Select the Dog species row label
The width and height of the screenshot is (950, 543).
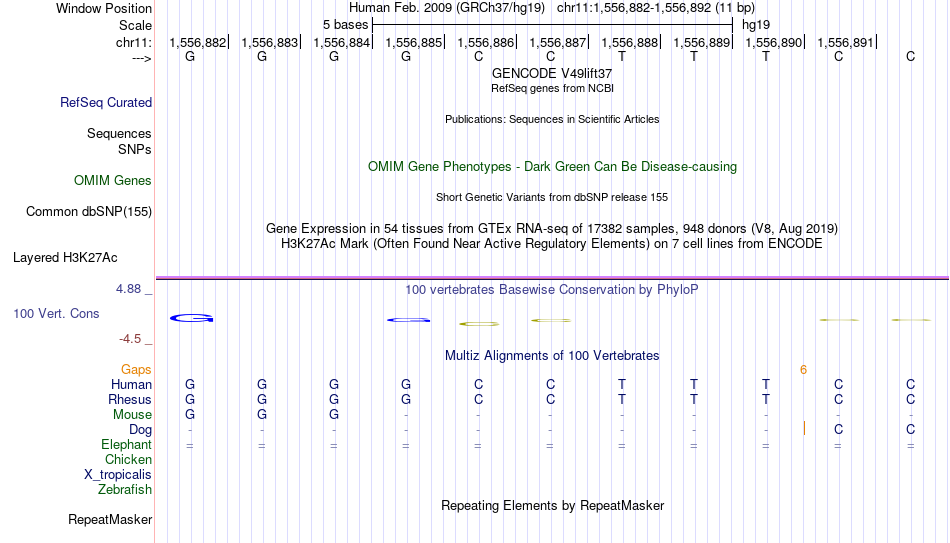point(140,430)
